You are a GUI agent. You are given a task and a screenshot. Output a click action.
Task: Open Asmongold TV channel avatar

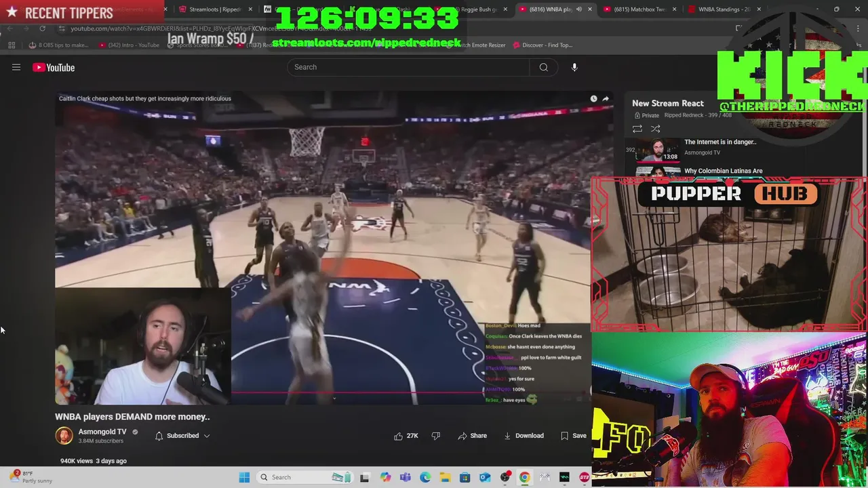[64, 436]
